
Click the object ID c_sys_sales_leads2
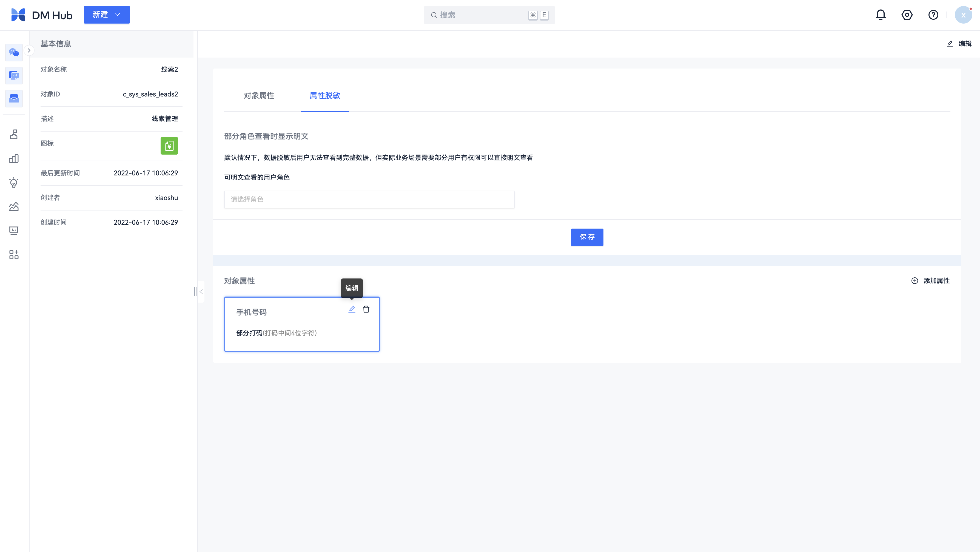click(150, 94)
